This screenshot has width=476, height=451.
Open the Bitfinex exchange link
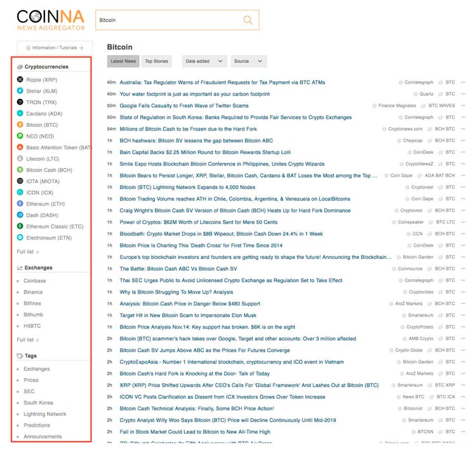tap(32, 303)
